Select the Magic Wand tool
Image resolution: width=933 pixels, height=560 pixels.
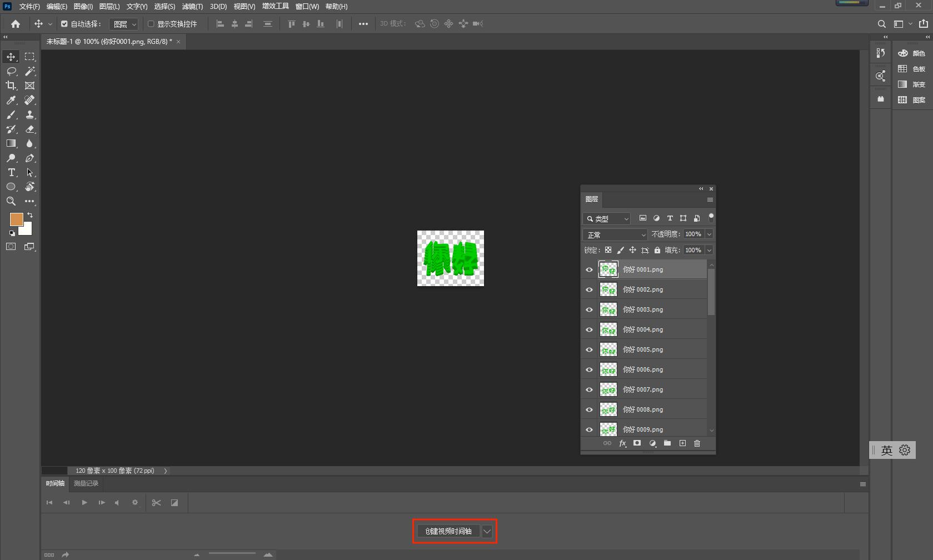[30, 71]
